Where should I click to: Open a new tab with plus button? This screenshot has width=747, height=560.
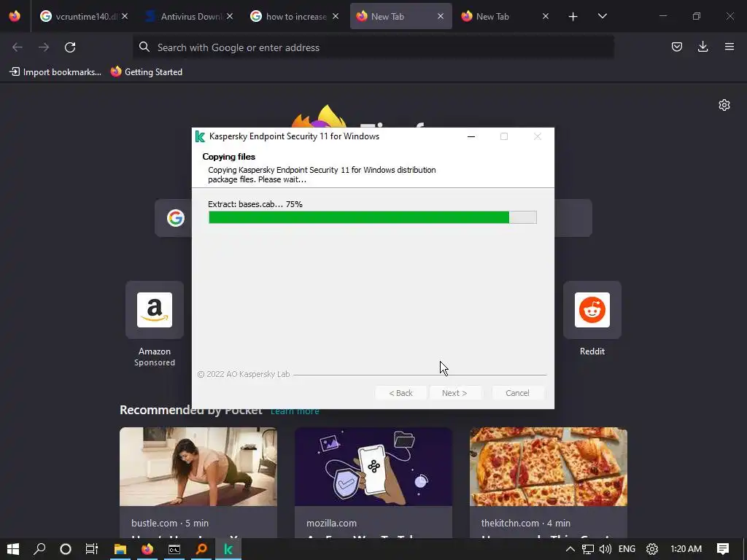point(573,17)
